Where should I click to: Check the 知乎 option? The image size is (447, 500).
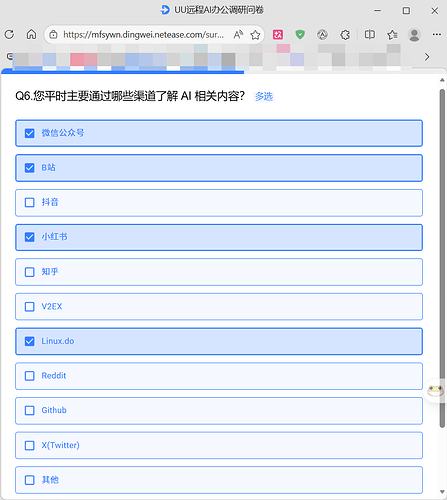[x=219, y=272]
